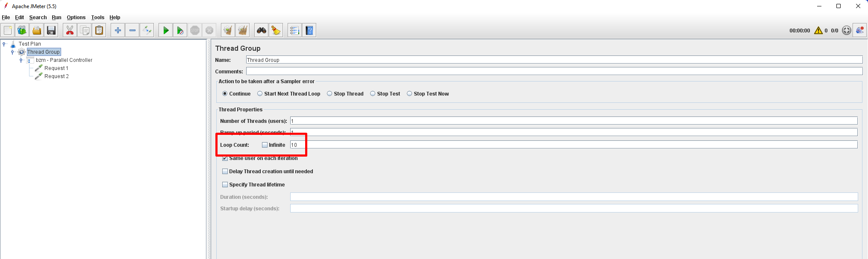Image resolution: width=868 pixels, height=259 pixels.
Task: Check Delay Thread creation until needed
Action: pyautogui.click(x=225, y=172)
